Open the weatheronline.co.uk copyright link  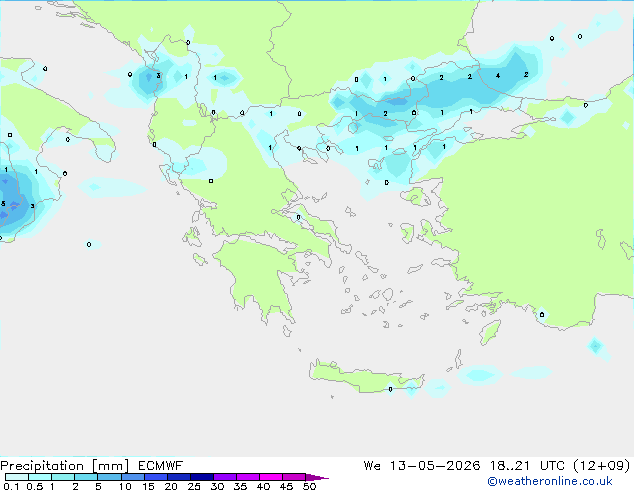(x=549, y=481)
